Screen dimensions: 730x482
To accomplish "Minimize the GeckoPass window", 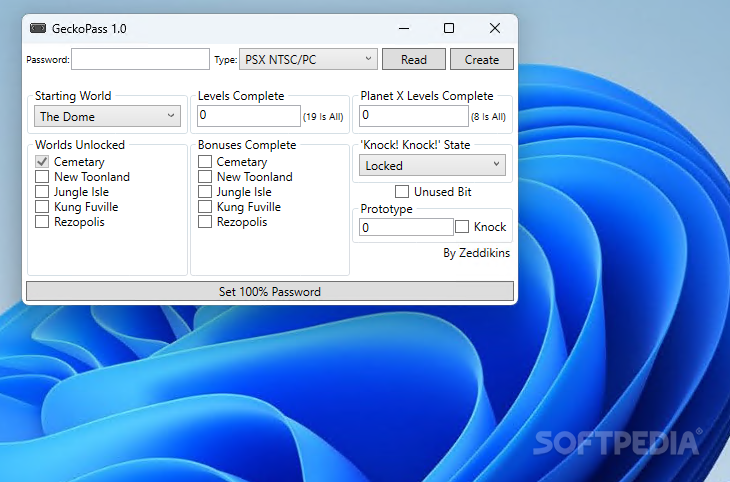I will [404, 28].
